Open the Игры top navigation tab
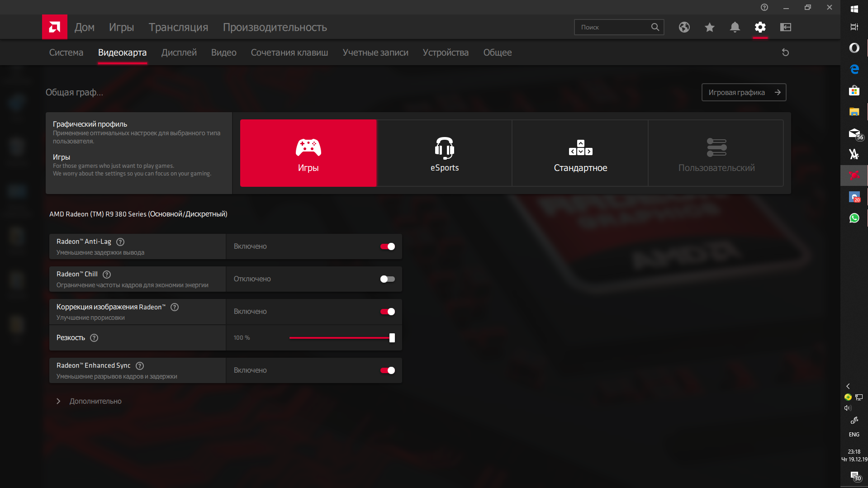 pyautogui.click(x=122, y=27)
